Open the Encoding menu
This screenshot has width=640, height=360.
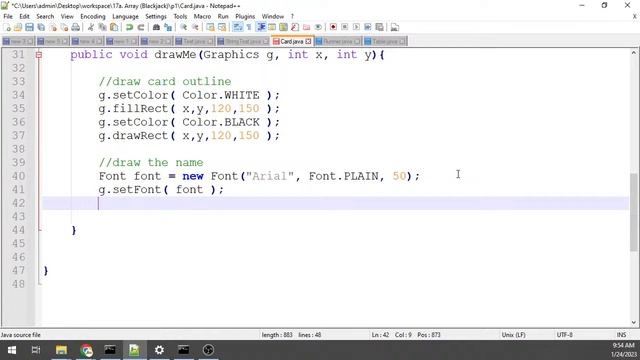click(93, 16)
